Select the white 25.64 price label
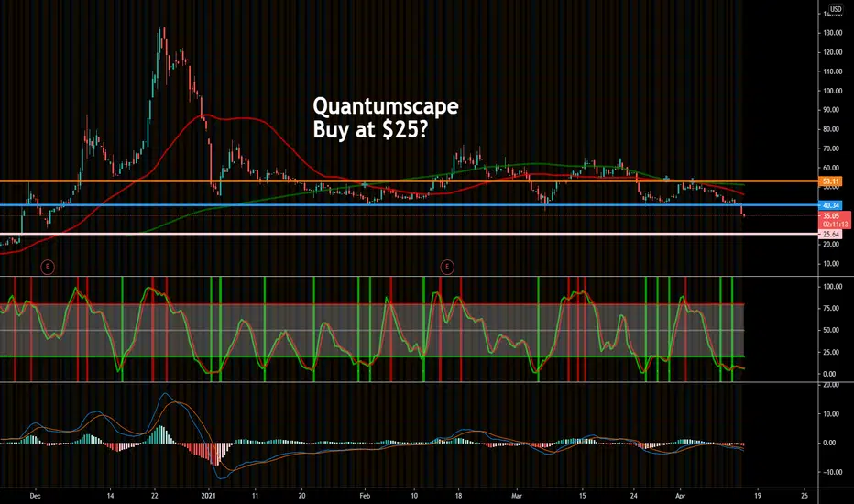Screen dimensions: 854x504 830,235
